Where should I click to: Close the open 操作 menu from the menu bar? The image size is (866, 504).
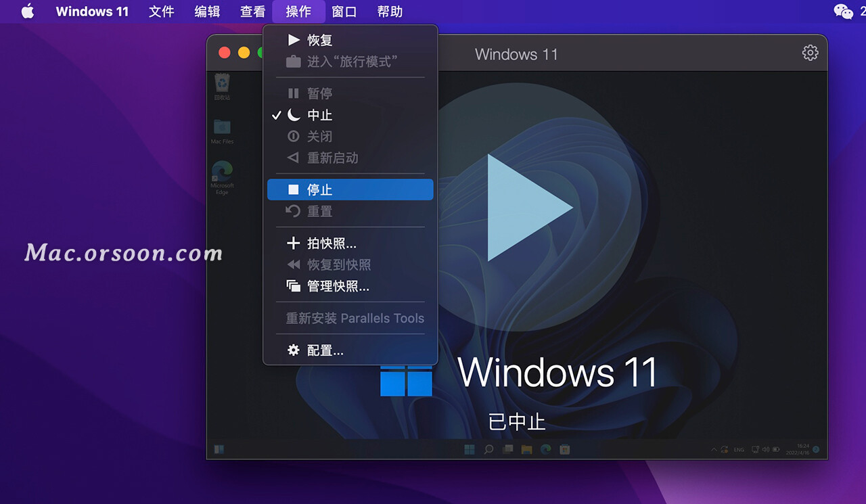(298, 12)
